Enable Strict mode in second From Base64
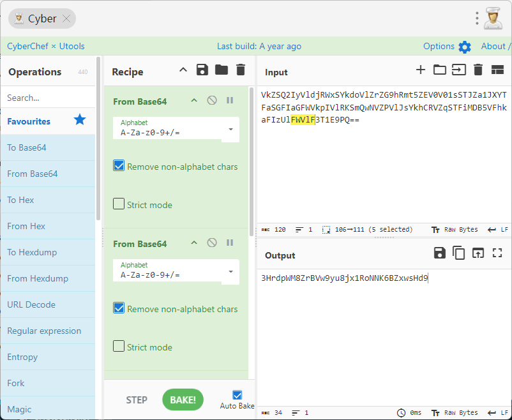The image size is (512, 420). (119, 346)
